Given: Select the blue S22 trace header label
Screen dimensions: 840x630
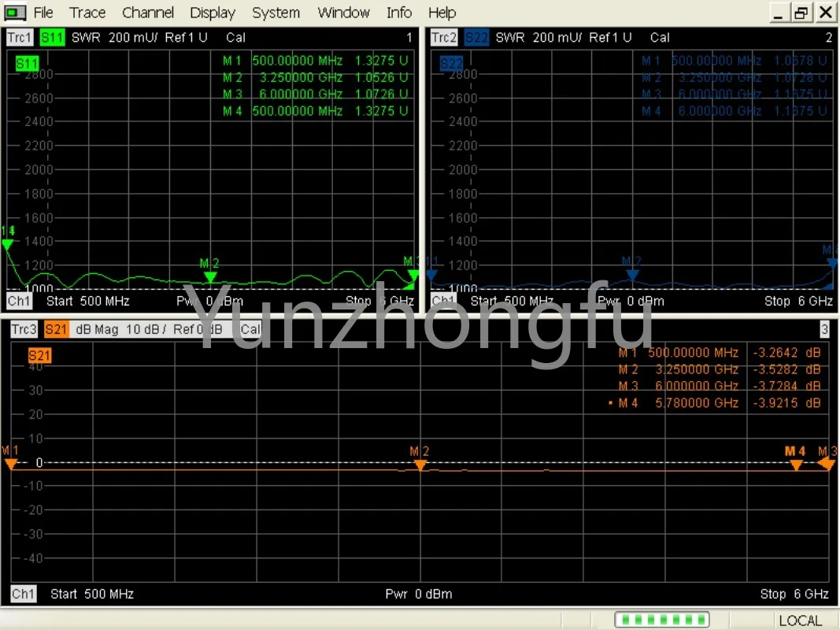Looking at the screenshot, I should tap(476, 38).
